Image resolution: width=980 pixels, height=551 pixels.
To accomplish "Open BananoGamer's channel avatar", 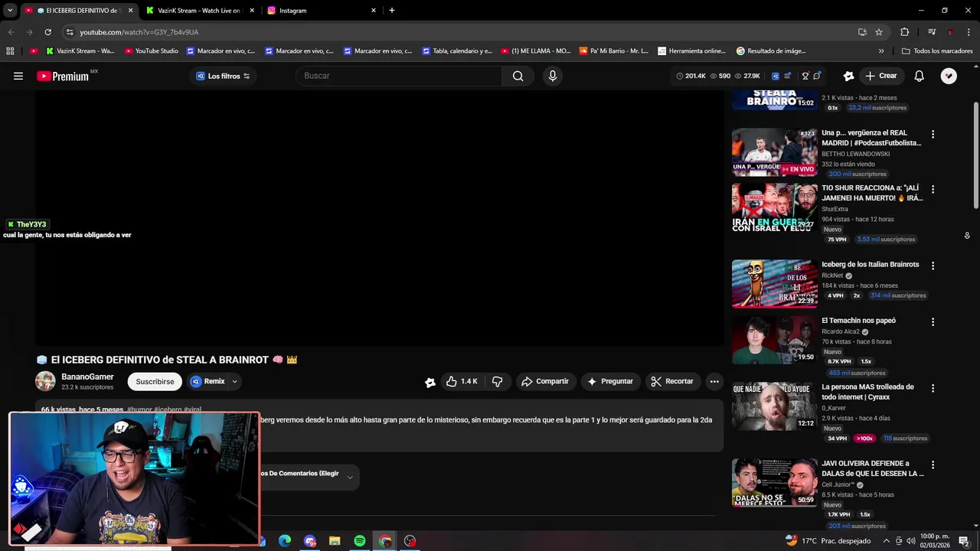I will coord(45,381).
